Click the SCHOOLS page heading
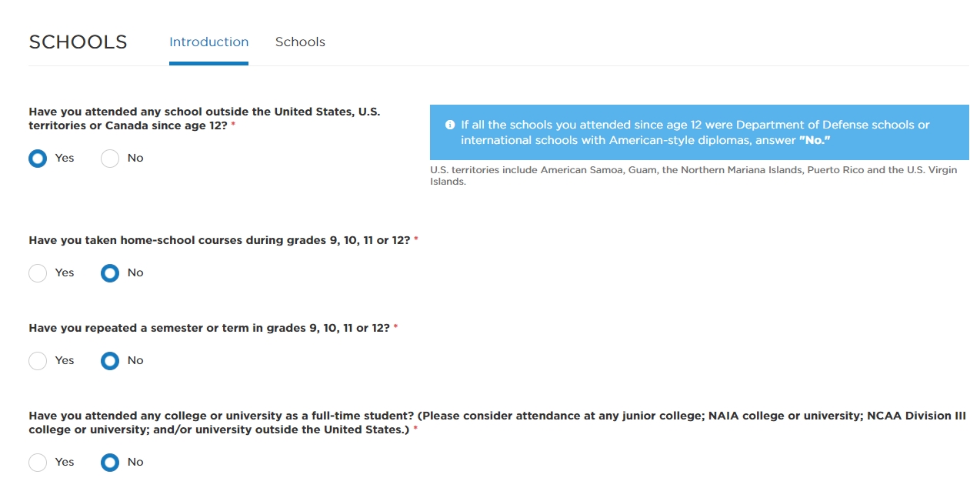This screenshot has width=980, height=498. 78,42
